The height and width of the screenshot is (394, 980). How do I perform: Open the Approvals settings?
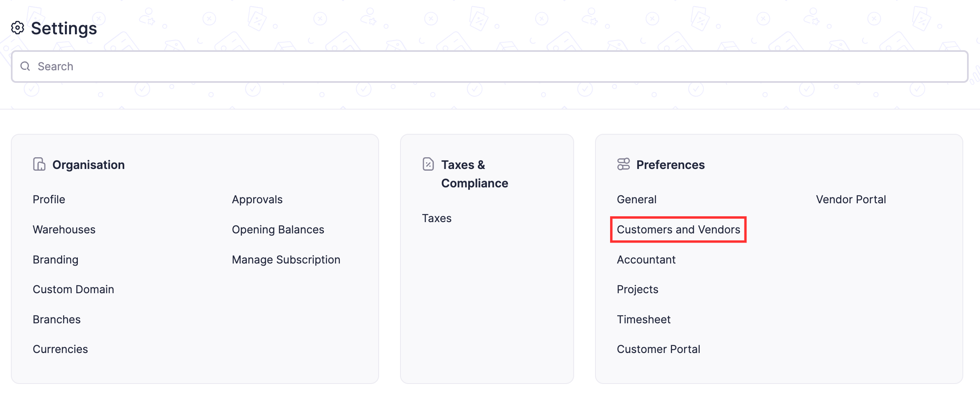pyautogui.click(x=257, y=199)
